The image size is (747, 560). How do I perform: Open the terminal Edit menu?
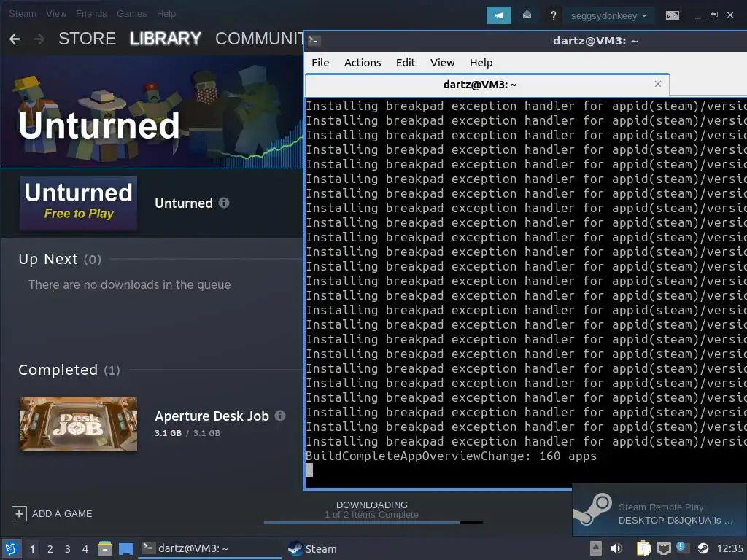click(406, 63)
